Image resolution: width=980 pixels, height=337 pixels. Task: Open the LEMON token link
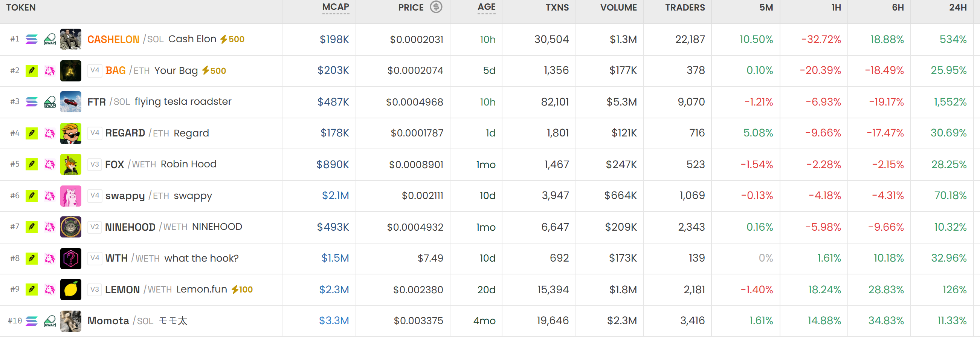[x=122, y=290]
